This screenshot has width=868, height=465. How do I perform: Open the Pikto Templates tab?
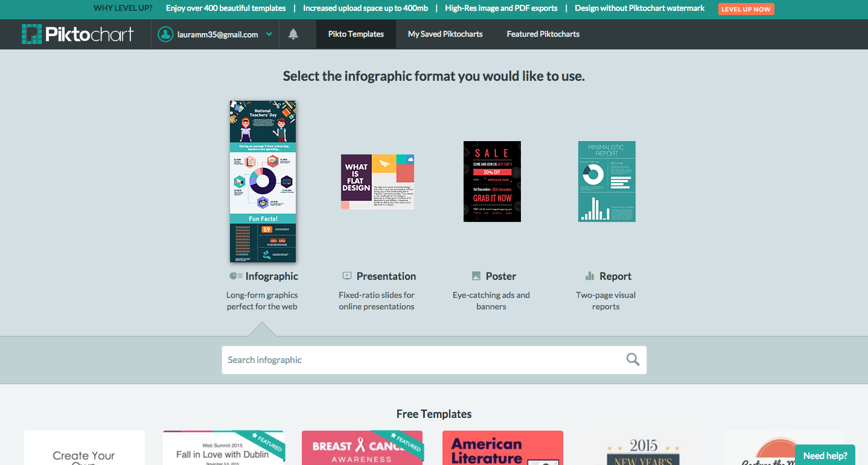pyautogui.click(x=356, y=34)
